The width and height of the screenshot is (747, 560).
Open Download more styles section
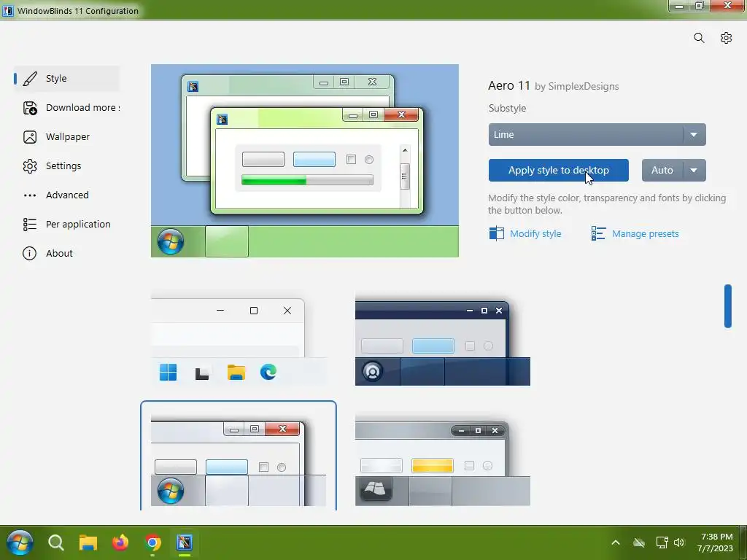tap(66, 108)
